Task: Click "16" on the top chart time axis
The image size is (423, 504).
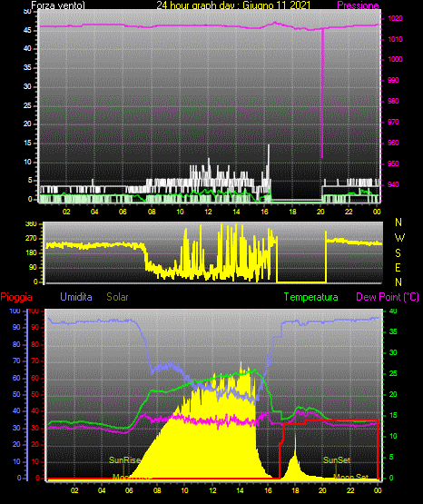Action: pos(265,212)
